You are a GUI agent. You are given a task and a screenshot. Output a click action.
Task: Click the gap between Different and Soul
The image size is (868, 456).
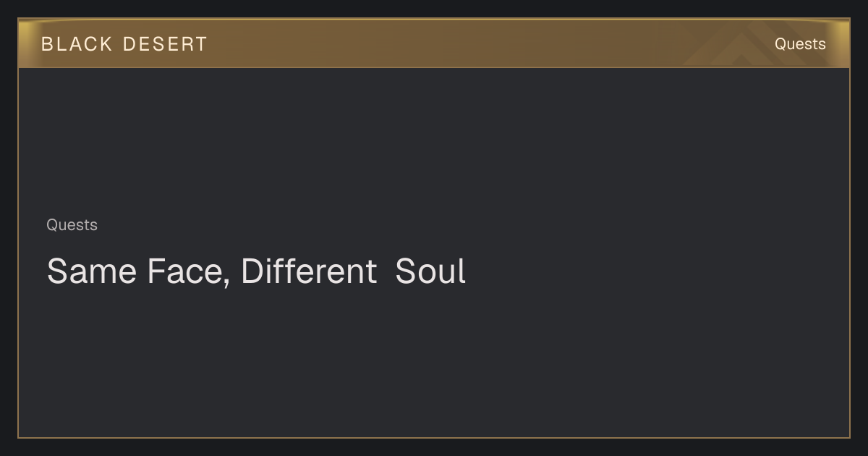click(x=386, y=272)
